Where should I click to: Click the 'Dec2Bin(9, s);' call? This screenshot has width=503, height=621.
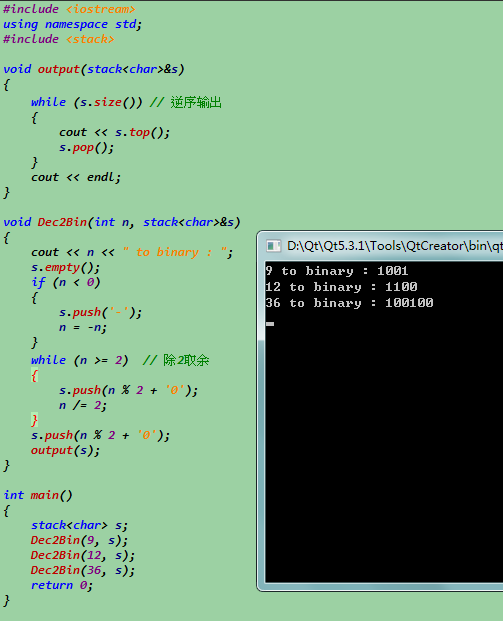tap(79, 540)
